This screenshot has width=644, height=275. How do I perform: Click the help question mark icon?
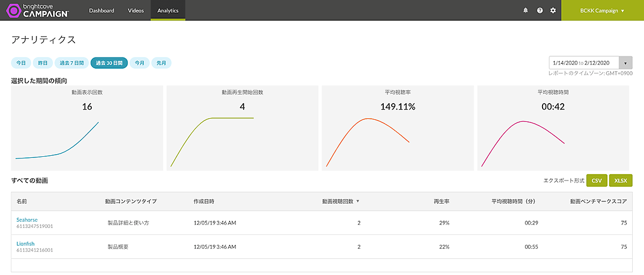[539, 10]
